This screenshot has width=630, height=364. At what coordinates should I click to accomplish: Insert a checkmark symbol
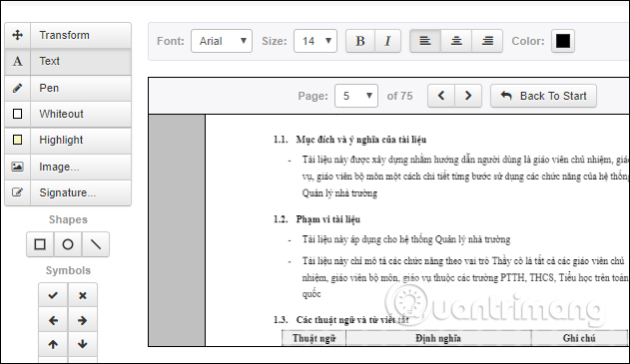53,295
